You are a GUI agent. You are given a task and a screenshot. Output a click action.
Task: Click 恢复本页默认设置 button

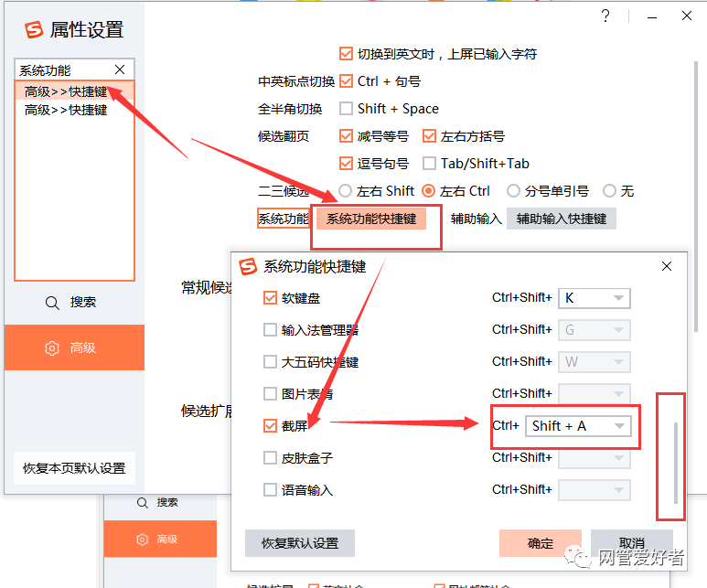pyautogui.click(x=74, y=468)
